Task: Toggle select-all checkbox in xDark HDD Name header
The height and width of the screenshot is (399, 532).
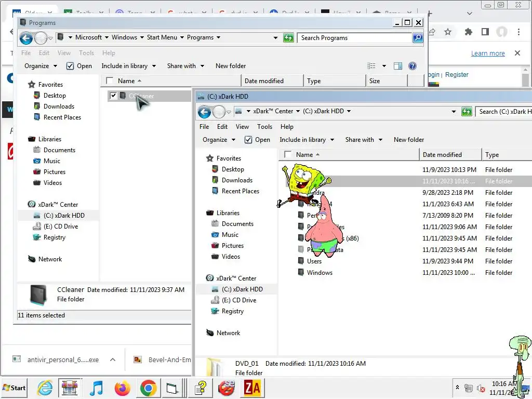Action: pyautogui.click(x=288, y=155)
